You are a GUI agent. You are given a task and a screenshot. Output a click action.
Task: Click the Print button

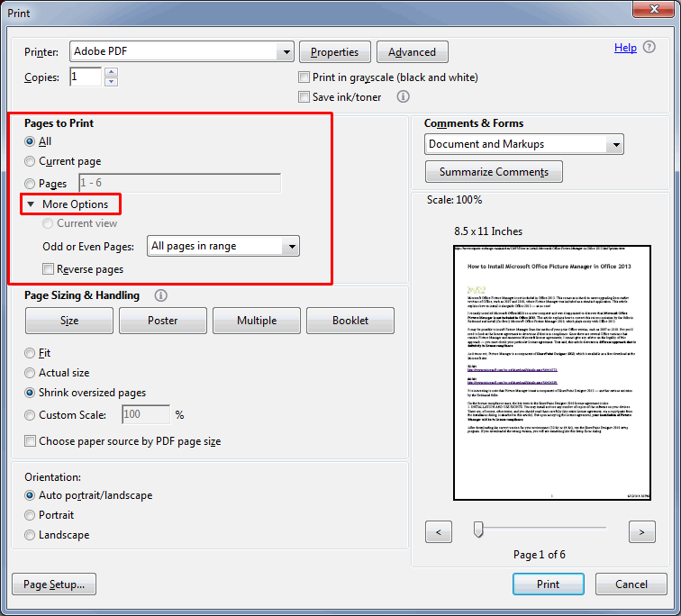[x=548, y=584]
